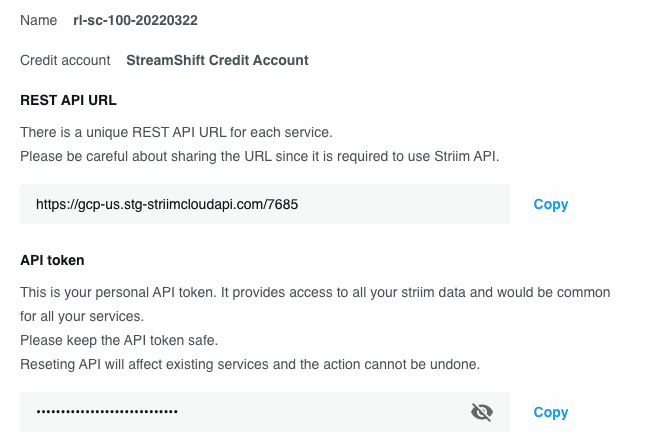
Task: Select the StreamShift Credit Account value
Action: pyautogui.click(x=217, y=60)
